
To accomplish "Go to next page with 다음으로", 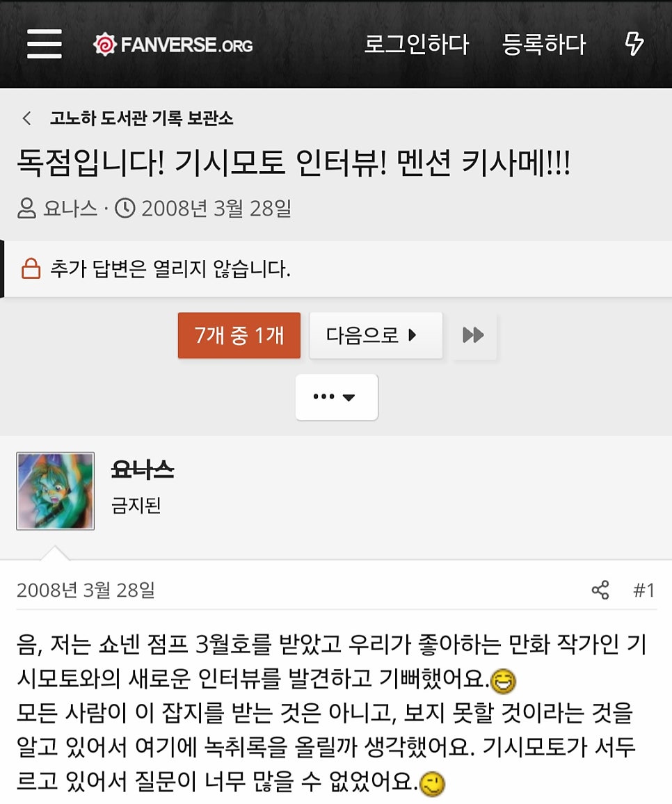I will point(376,335).
